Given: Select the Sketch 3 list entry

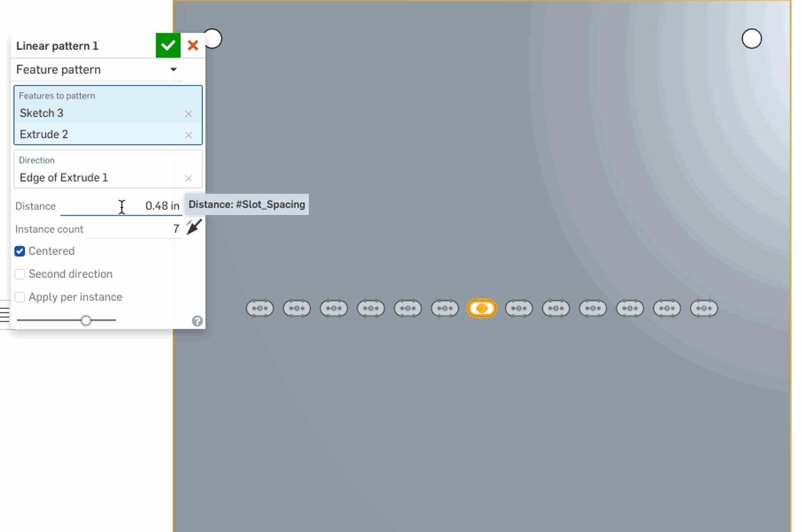Looking at the screenshot, I should (x=95, y=113).
